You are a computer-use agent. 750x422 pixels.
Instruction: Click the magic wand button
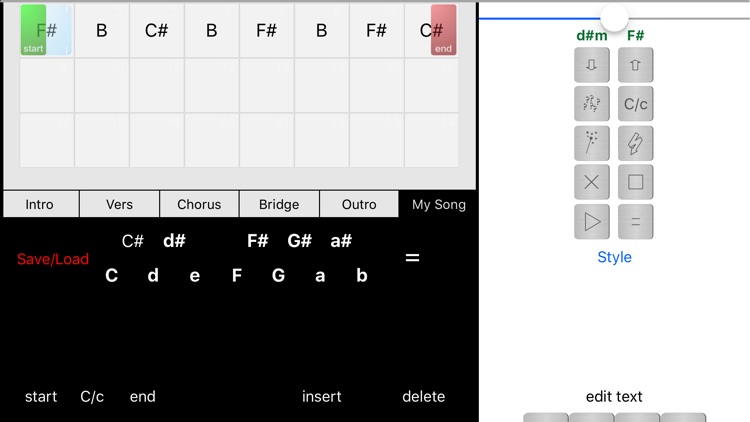coord(592,143)
